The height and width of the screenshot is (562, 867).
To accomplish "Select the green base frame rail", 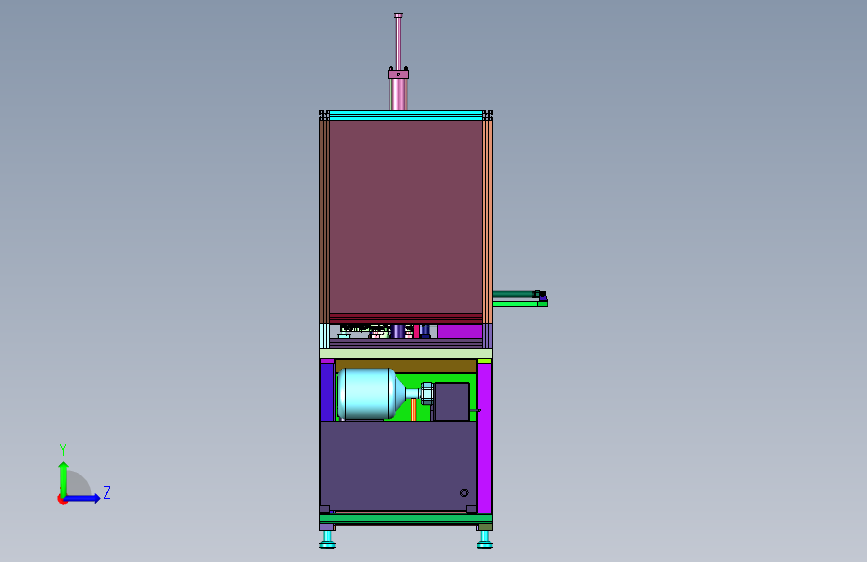I will 406,518.
